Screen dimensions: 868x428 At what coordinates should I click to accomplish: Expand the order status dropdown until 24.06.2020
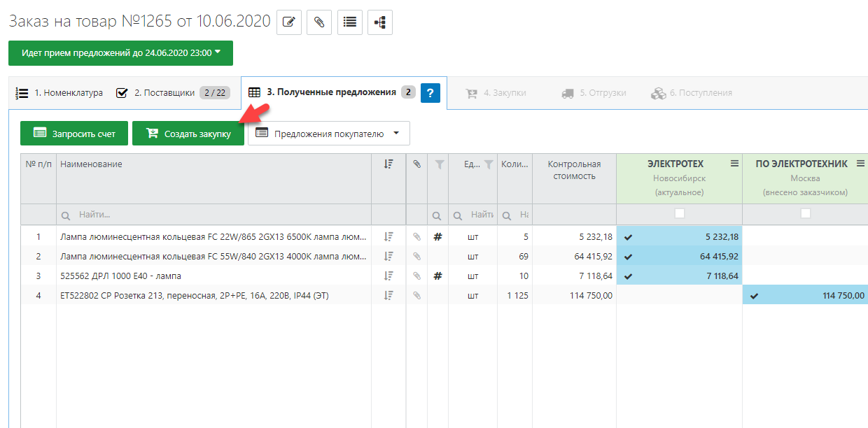click(120, 52)
